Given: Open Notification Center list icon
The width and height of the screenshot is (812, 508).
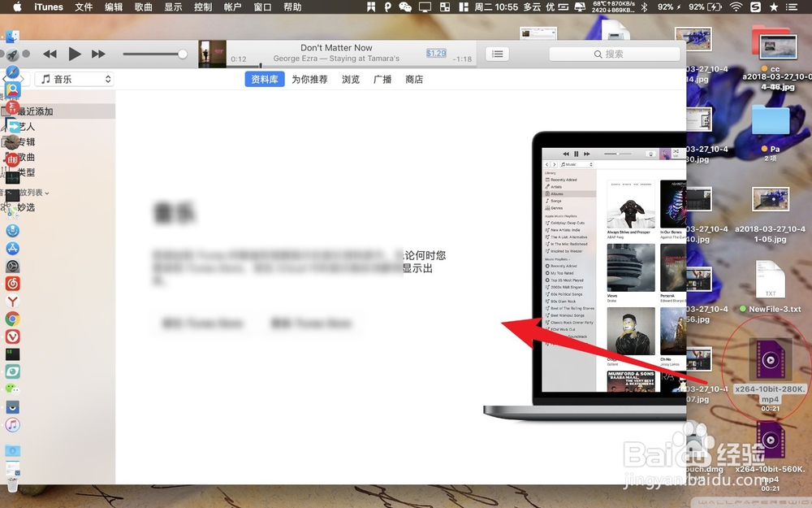Looking at the screenshot, I should pyautogui.click(x=791, y=7).
